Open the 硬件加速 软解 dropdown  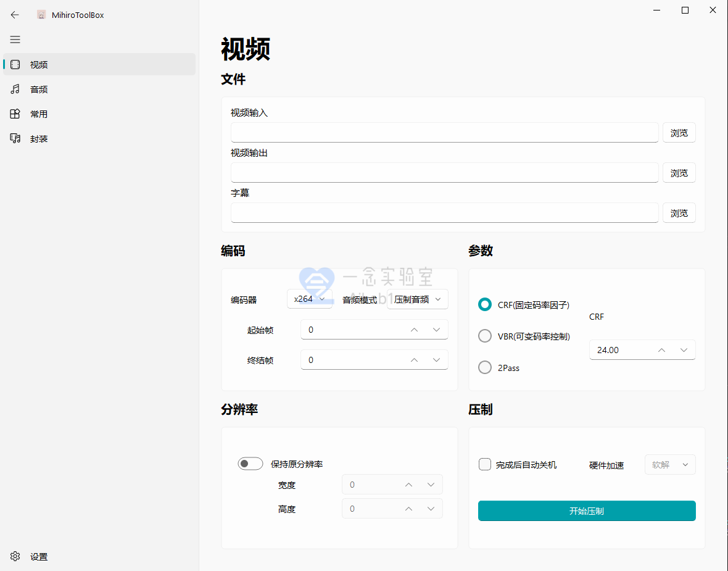[x=670, y=464]
